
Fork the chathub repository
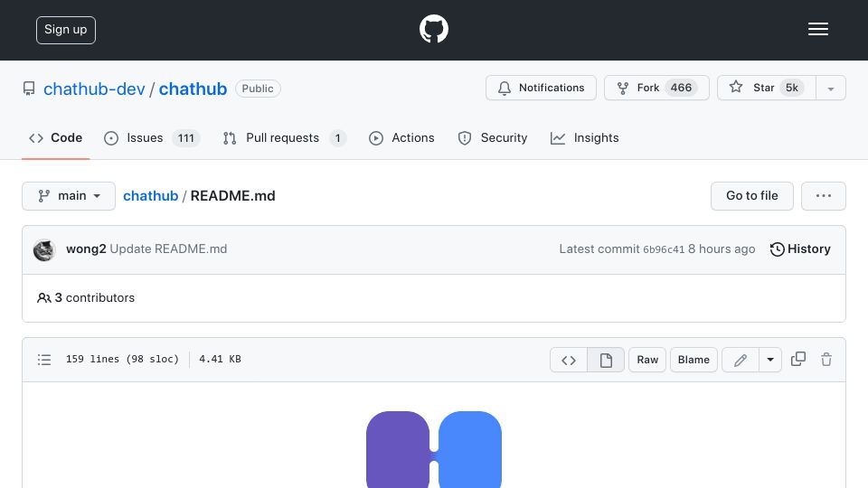tap(656, 88)
